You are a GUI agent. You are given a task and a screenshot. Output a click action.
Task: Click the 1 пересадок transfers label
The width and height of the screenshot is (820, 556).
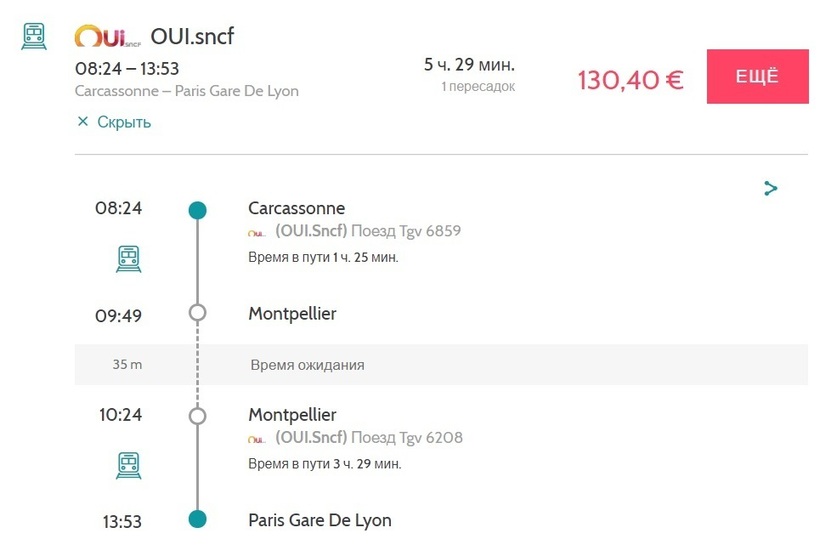478,86
